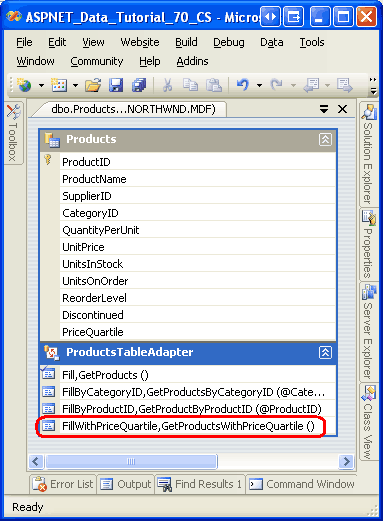Open the Navigate Backward dropdown arrow

click(327, 86)
